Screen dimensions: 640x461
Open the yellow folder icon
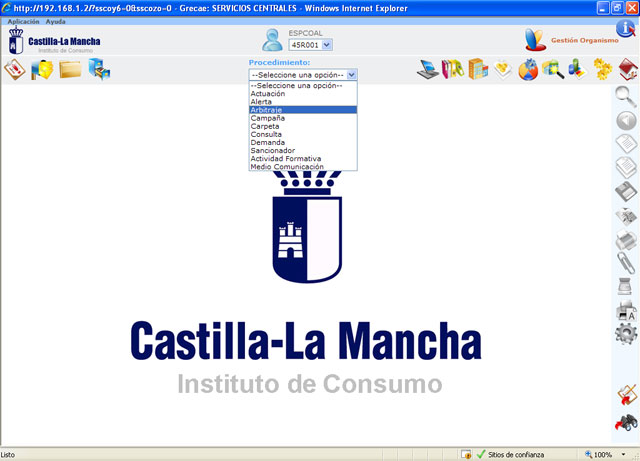point(70,69)
